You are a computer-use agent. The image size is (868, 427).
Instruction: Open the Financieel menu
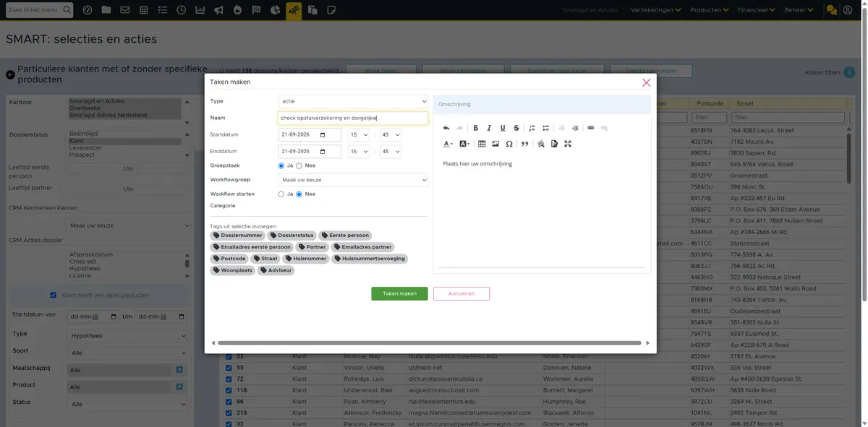tap(756, 10)
